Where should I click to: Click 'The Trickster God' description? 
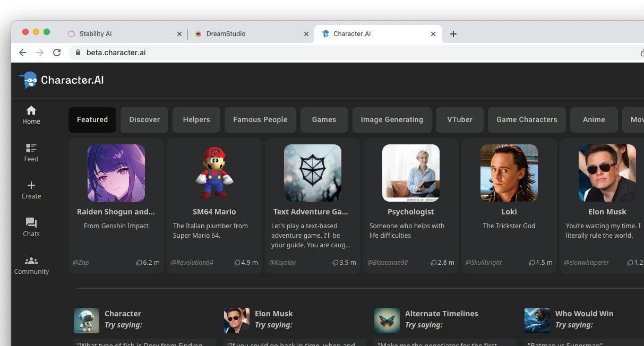[x=509, y=226]
